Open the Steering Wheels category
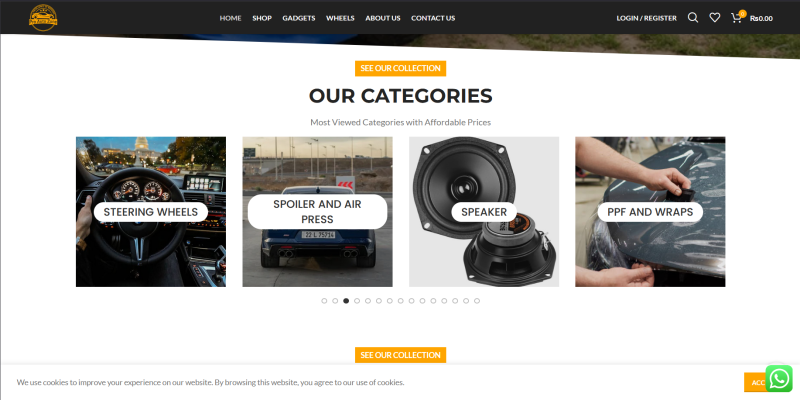 (151, 212)
